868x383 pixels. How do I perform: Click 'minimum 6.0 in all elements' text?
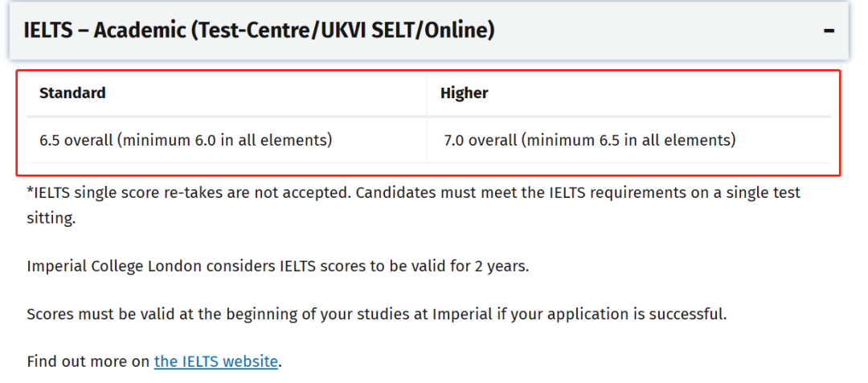[225, 140]
